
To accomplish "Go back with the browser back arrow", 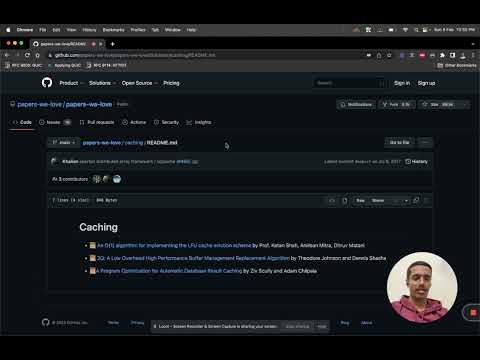I will click(7, 55).
